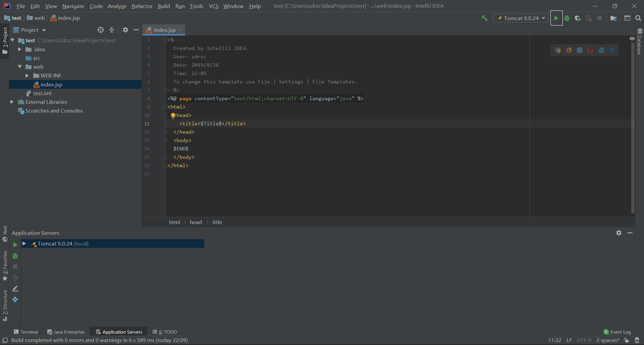This screenshot has width=644, height=345.
Task: Open index.jsp in Safari browser icon
Action: 580,50
